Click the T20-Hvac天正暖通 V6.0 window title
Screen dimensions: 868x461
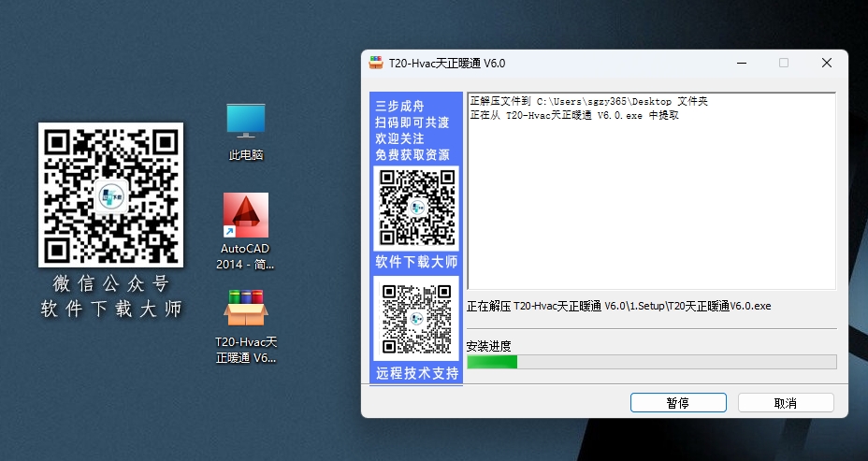(447, 63)
